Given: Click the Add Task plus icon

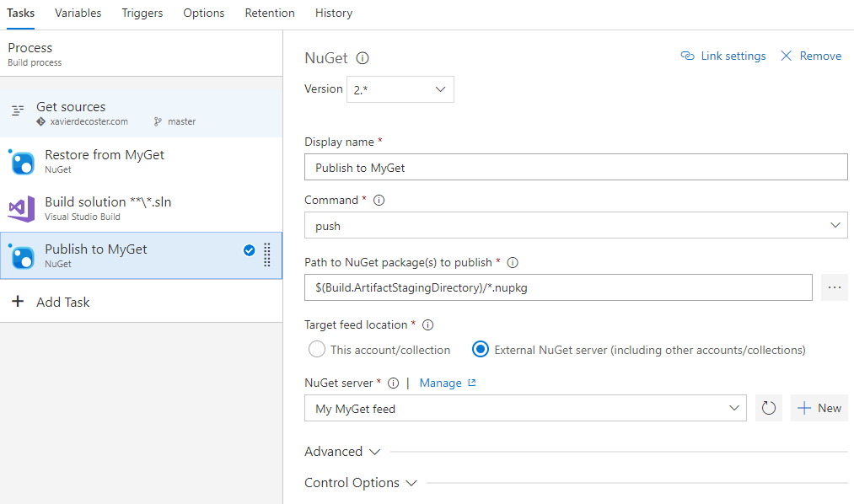Looking at the screenshot, I should 18,302.
